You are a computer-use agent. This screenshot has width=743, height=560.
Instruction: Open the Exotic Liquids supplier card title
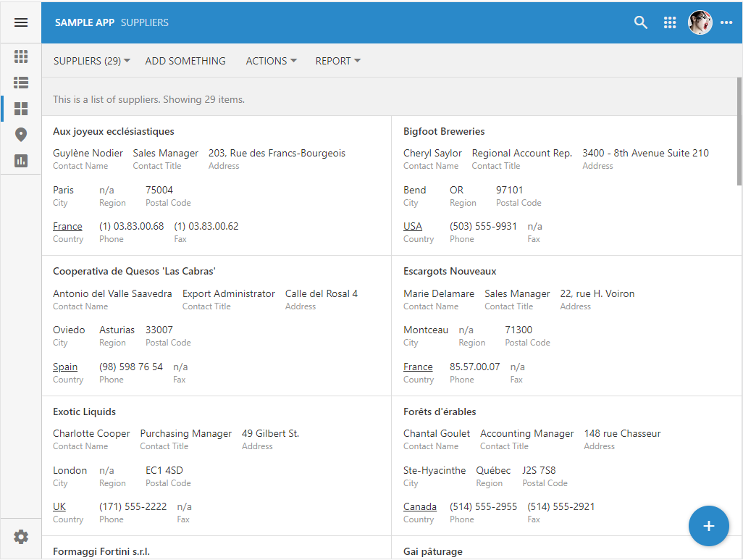(84, 411)
